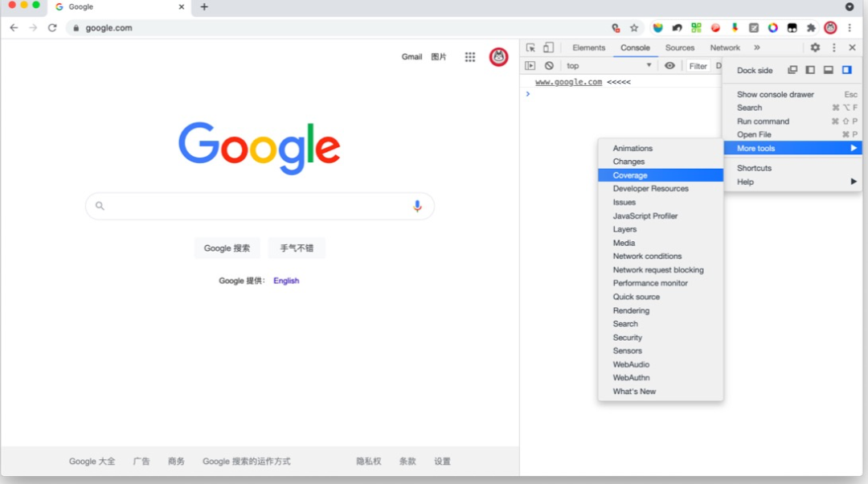Expand more DevTools tabs chevron

[757, 47]
